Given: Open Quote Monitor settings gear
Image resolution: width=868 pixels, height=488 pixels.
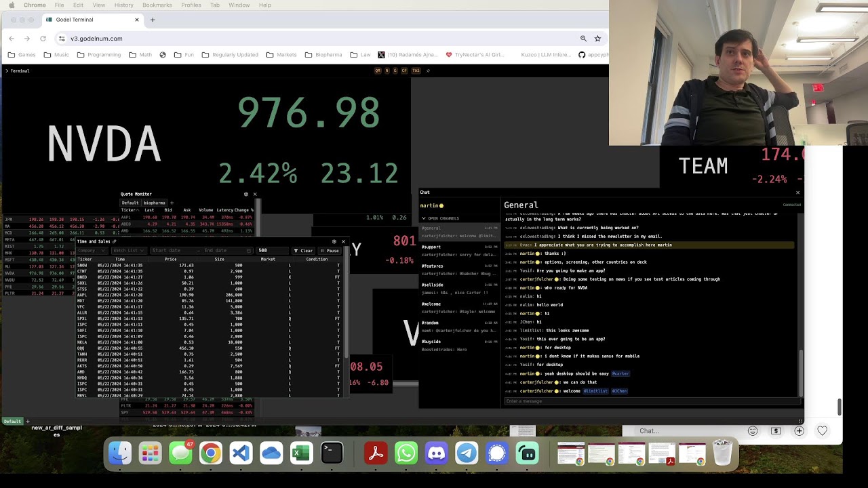Looking at the screenshot, I should [246, 195].
